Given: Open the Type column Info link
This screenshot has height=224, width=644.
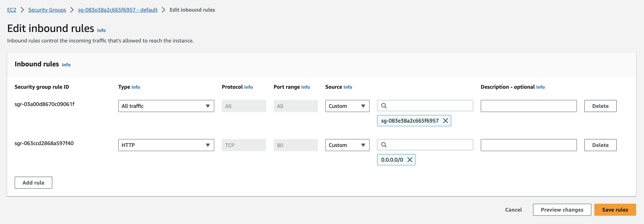Looking at the screenshot, I should pyautogui.click(x=135, y=87).
